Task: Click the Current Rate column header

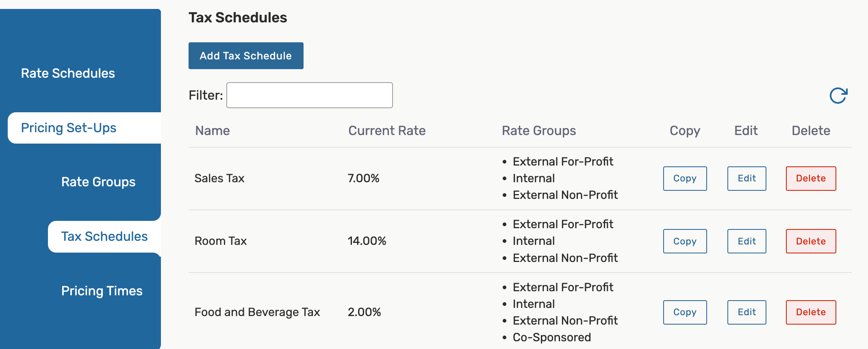Action: click(x=387, y=131)
